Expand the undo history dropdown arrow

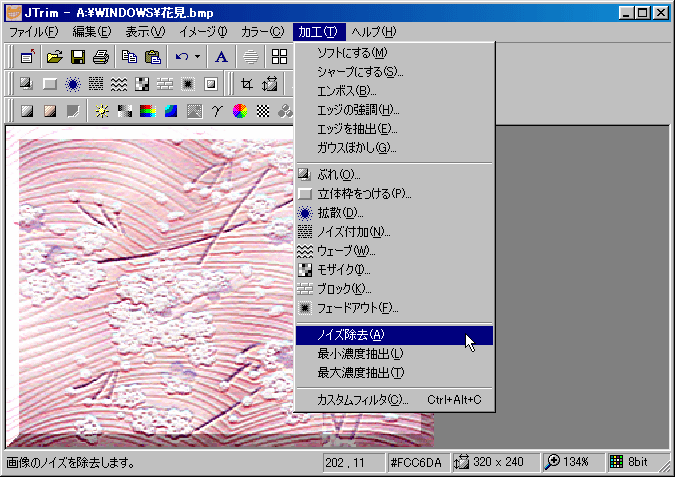click(197, 57)
